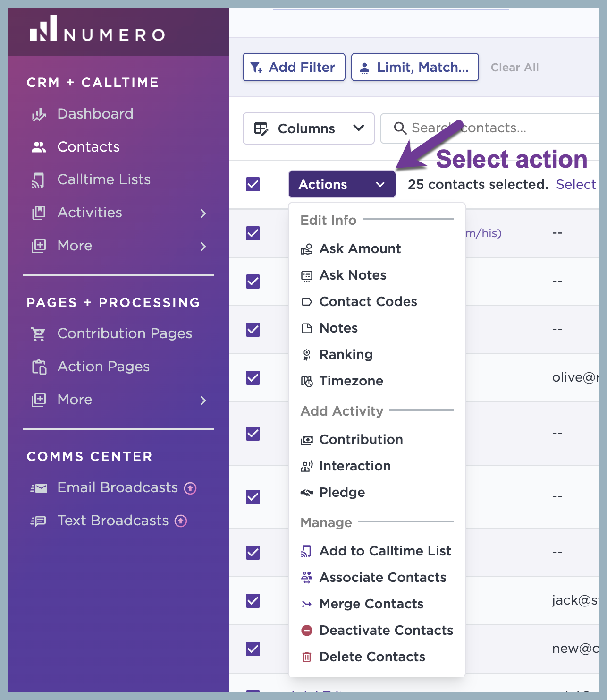The image size is (607, 700).
Task: Click the Delete Contacts trash icon
Action: [x=307, y=657]
